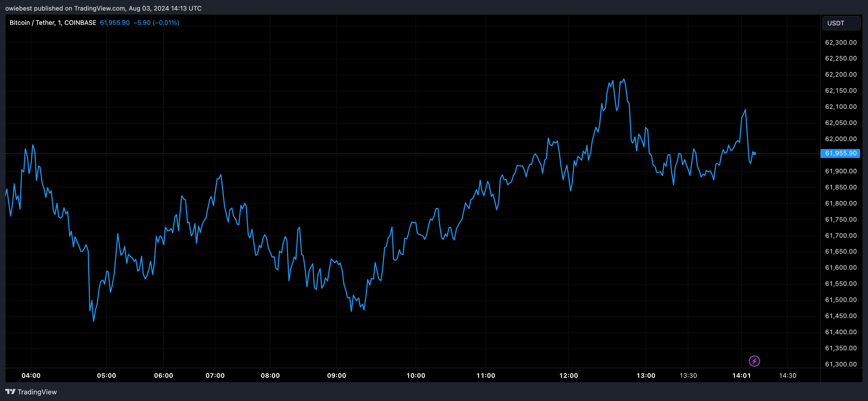868x401 pixels.
Task: Click the 14:30 time axis label
Action: coord(787,375)
